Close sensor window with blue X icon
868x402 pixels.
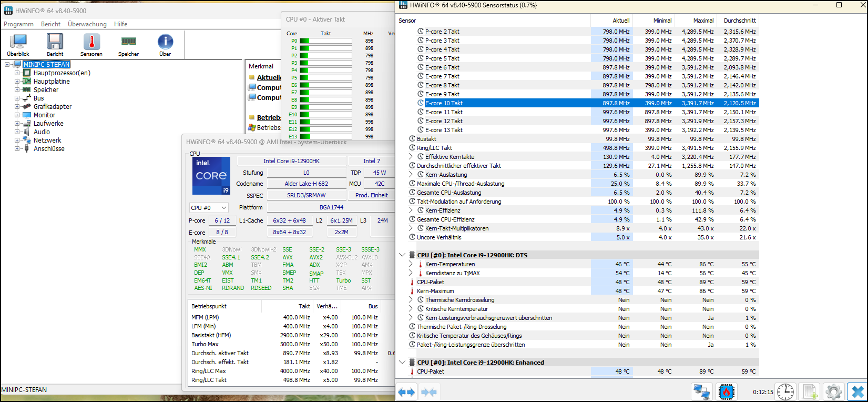(x=857, y=392)
